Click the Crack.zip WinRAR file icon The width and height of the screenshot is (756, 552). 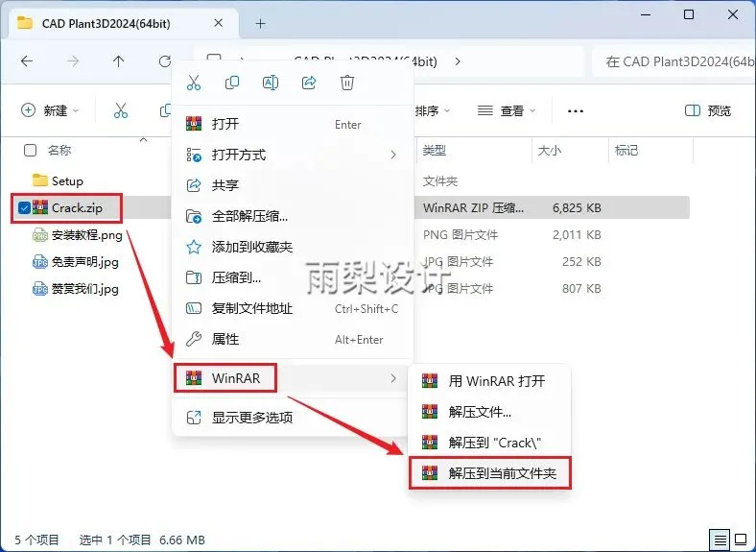(40, 207)
